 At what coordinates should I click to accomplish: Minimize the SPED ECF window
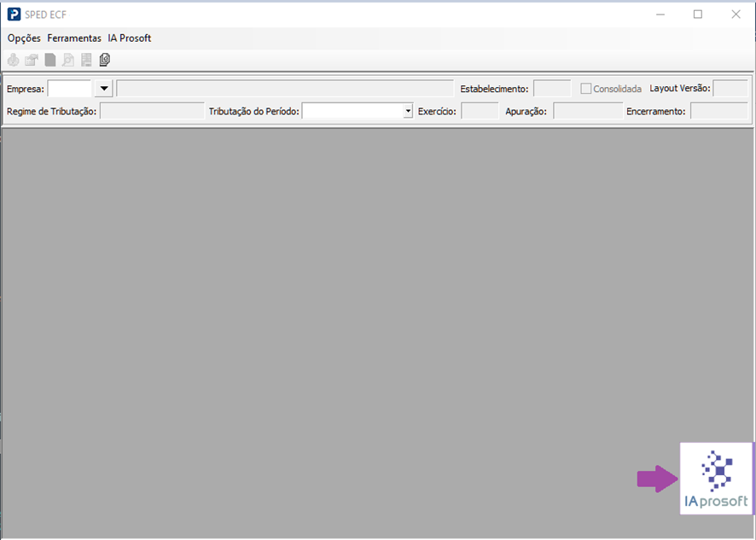[x=660, y=15]
